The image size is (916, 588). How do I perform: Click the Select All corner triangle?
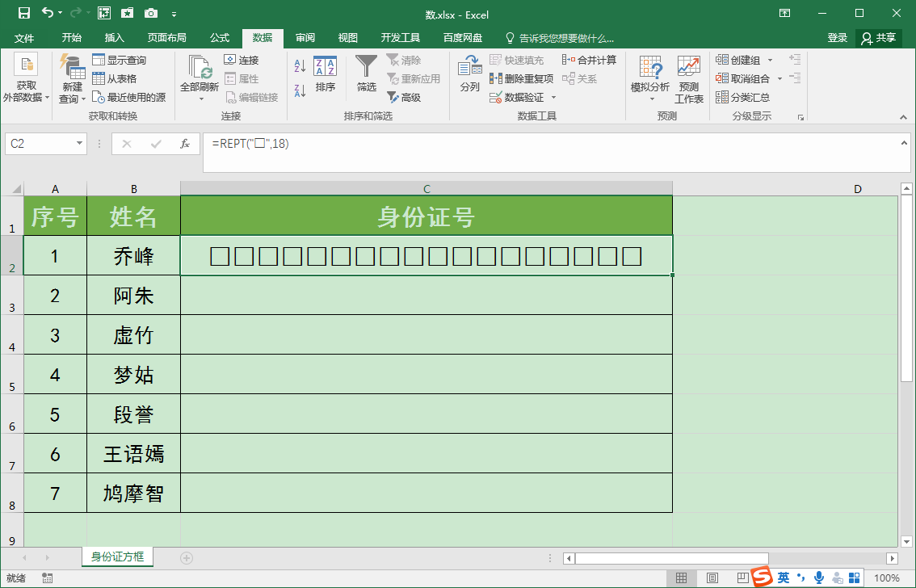(15, 189)
